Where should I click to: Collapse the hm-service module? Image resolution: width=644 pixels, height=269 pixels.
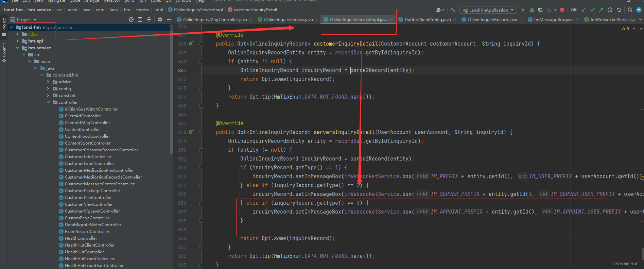tap(17, 48)
